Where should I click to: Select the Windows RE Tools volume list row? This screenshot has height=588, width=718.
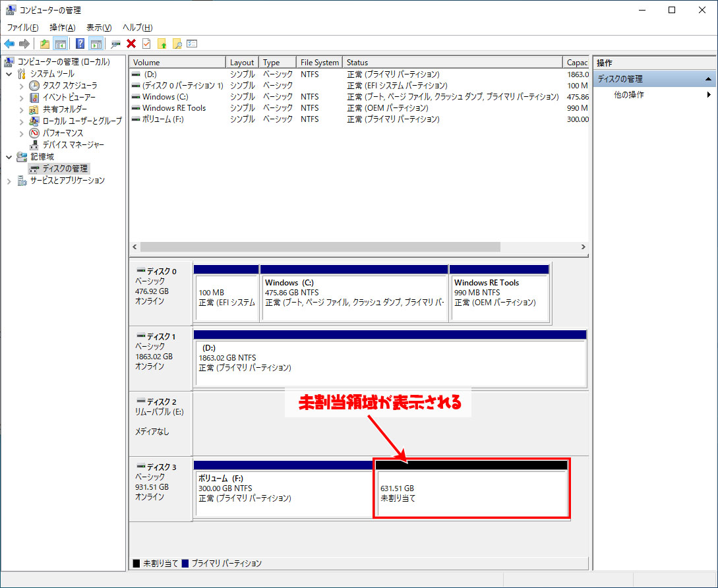359,108
